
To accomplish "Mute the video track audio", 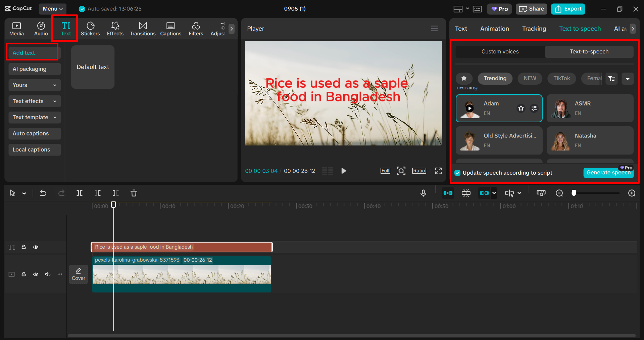I will (x=48, y=274).
